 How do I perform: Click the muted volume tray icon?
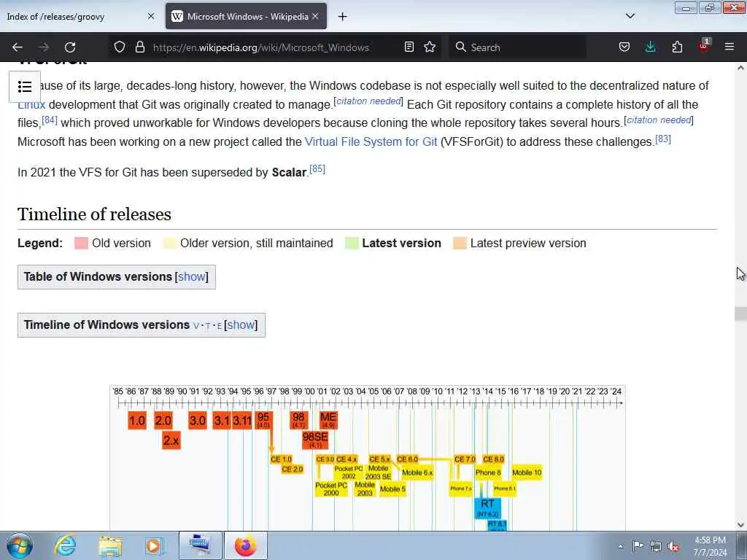[x=673, y=546]
